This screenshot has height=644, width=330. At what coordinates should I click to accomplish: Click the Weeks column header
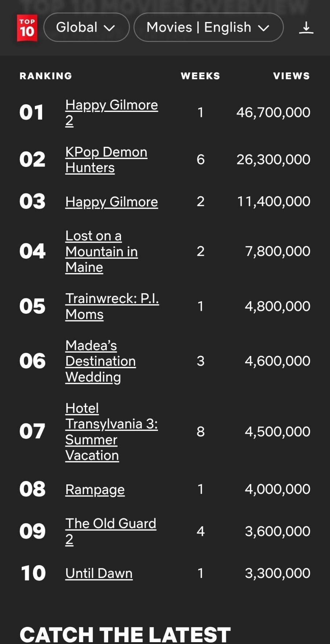pyautogui.click(x=200, y=76)
